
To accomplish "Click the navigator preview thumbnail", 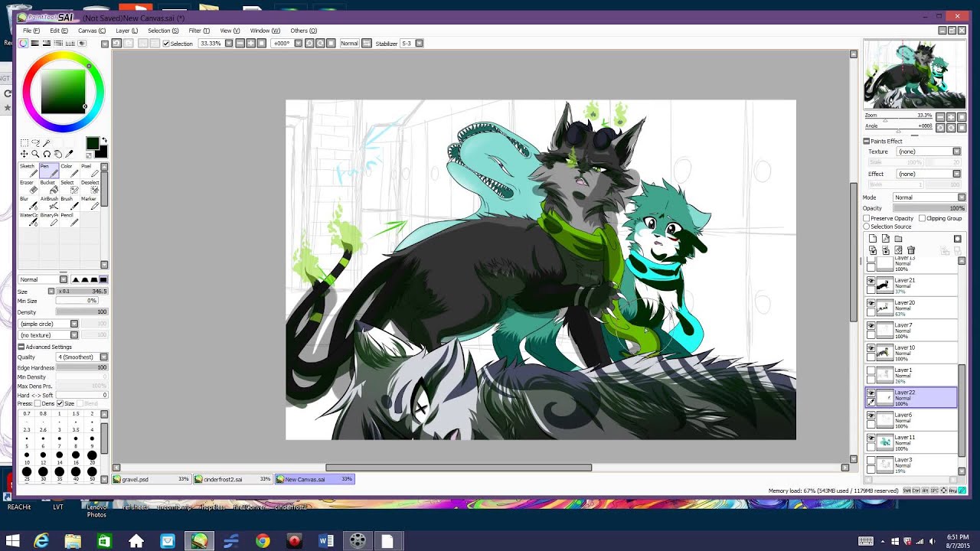I will pyautogui.click(x=914, y=74).
